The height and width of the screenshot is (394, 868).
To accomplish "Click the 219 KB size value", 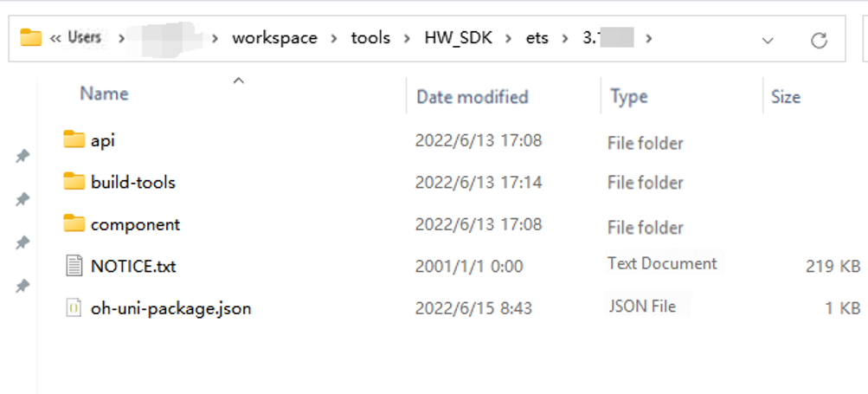I will pyautogui.click(x=833, y=266).
